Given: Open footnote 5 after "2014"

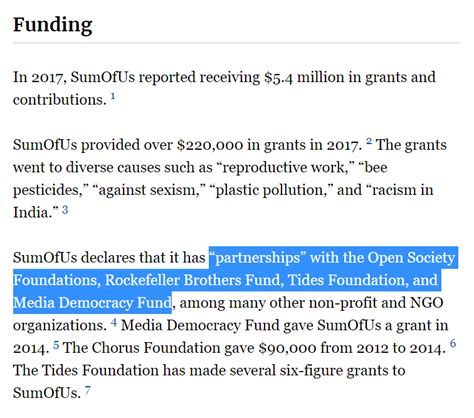Looking at the screenshot, I should [x=56, y=345].
